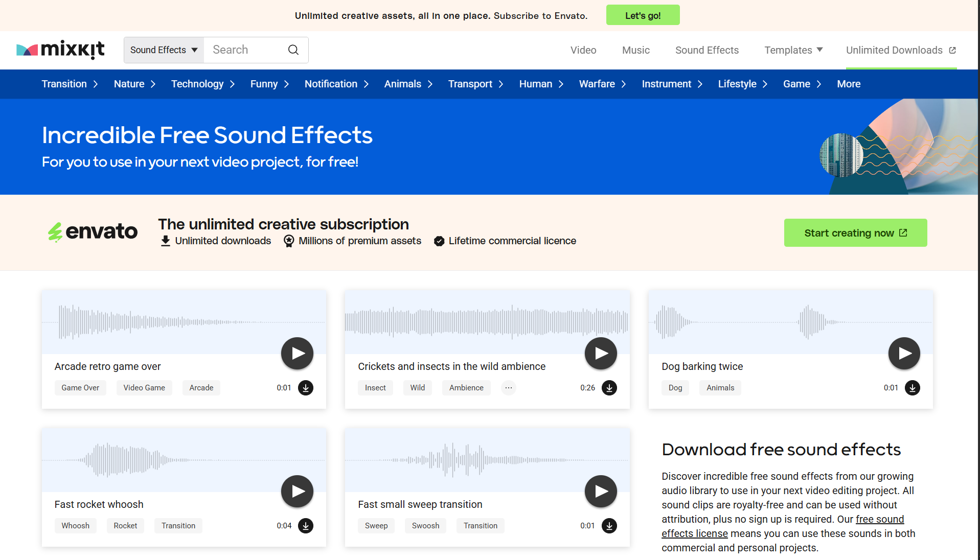The image size is (980, 560).
Task: Open the Animals sound category
Action: (x=408, y=84)
